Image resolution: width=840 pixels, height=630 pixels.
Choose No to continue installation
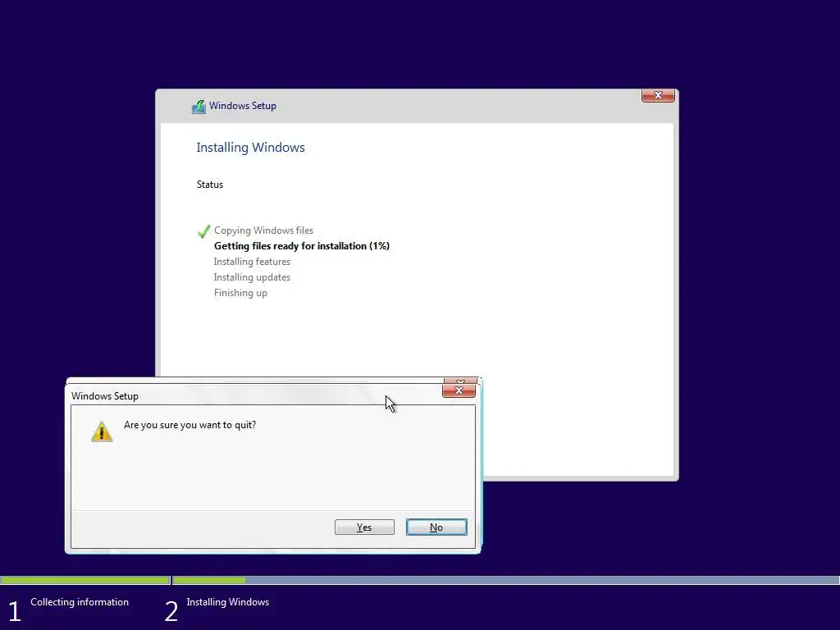tap(436, 527)
